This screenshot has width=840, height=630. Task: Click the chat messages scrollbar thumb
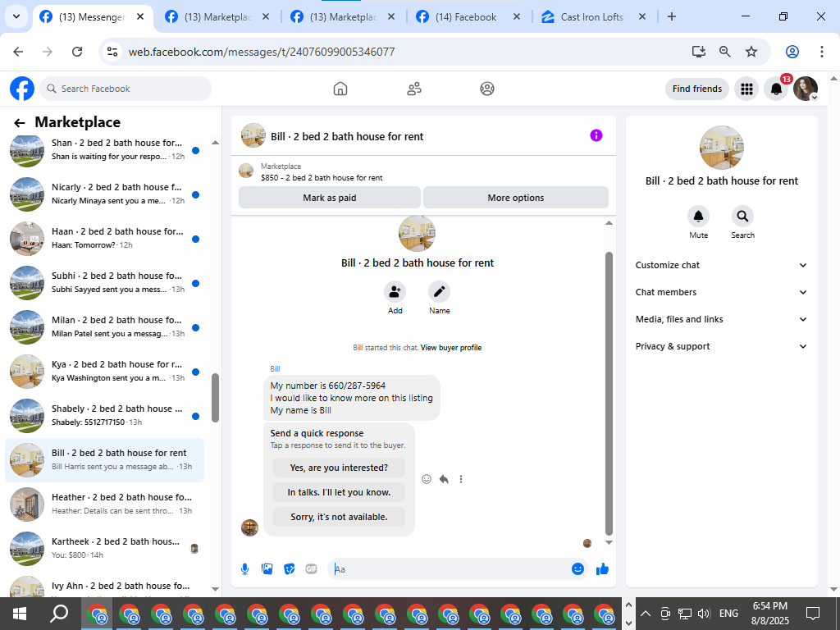(x=609, y=393)
